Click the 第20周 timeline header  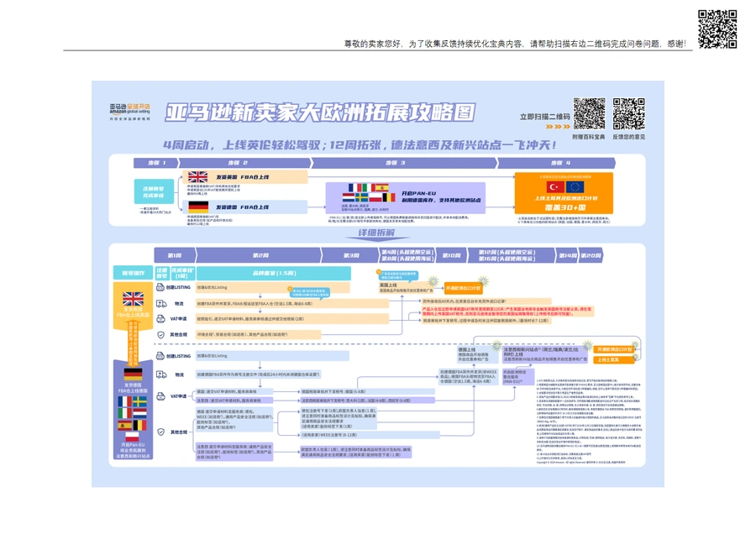(591, 255)
